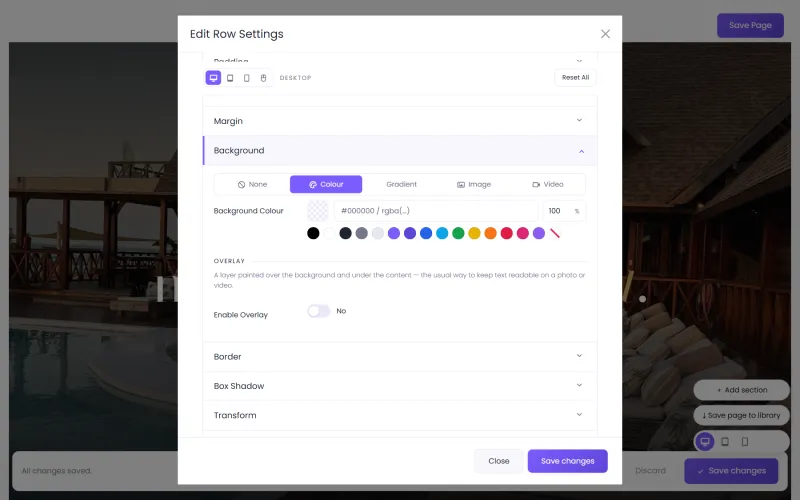Select the mouse hover state icon

pos(263,78)
